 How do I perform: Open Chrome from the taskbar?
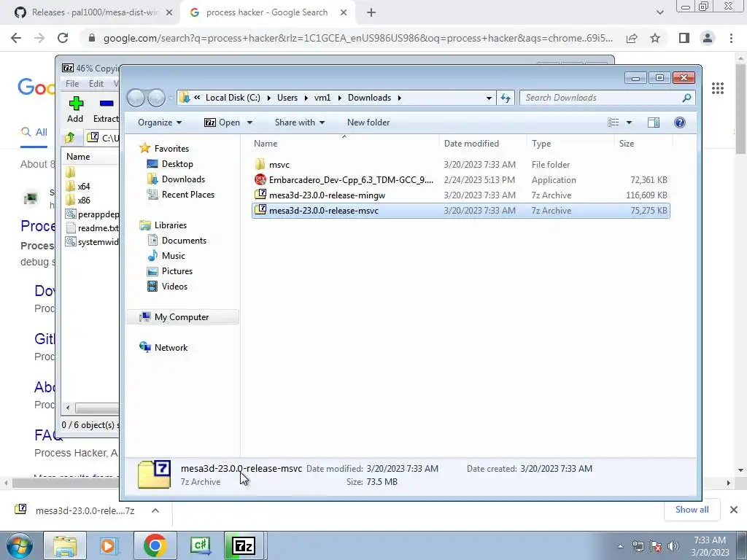[x=155, y=545]
